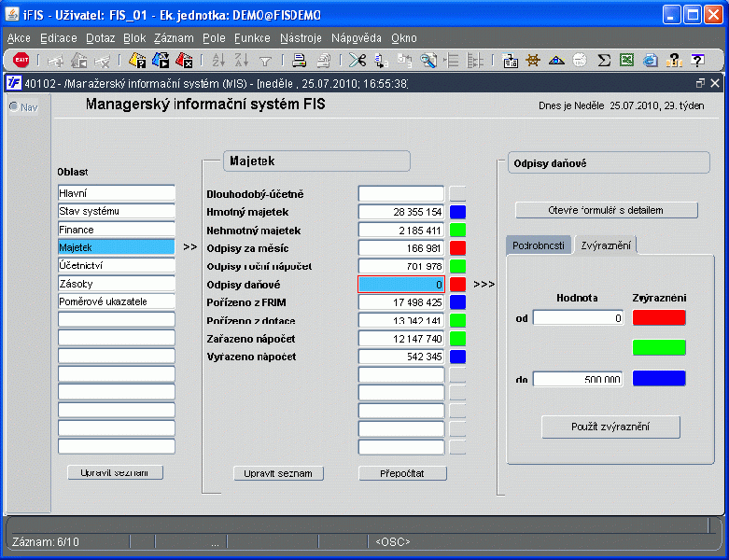Click the sort descending Z-A icon
The width and height of the screenshot is (729, 560).
coord(242,60)
